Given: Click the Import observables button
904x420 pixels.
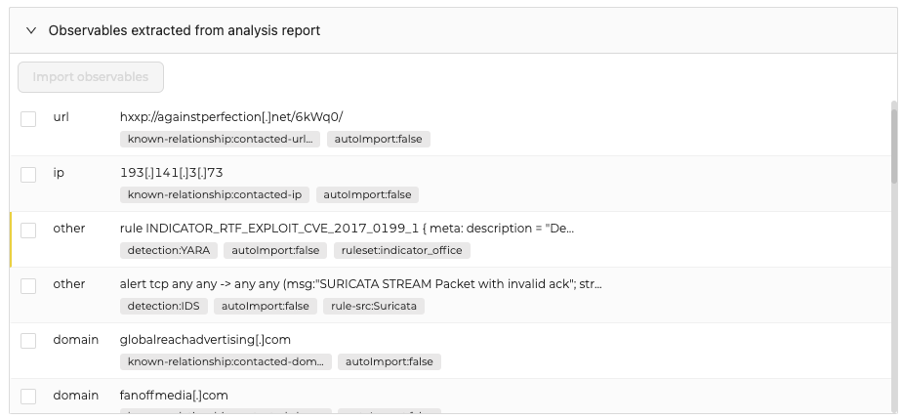Looking at the screenshot, I should [x=90, y=77].
